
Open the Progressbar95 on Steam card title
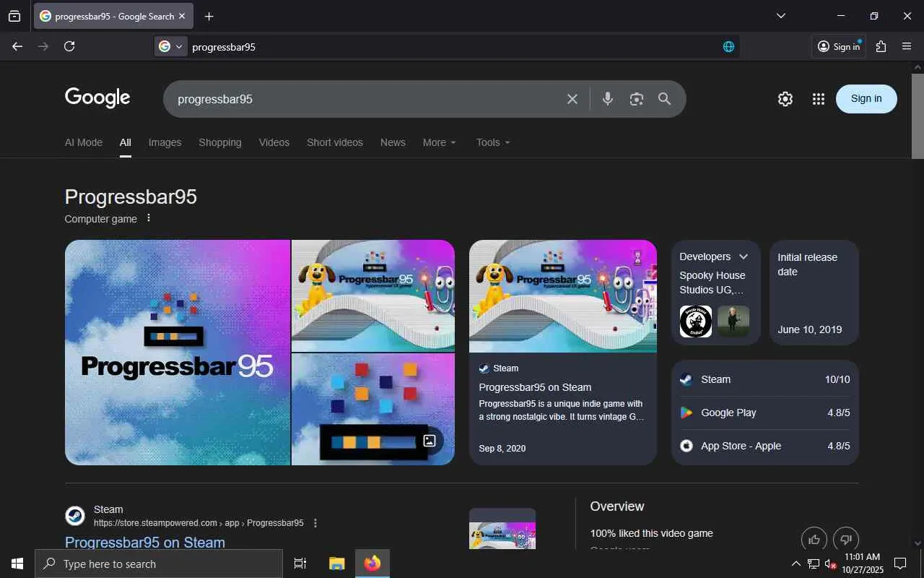535,387
